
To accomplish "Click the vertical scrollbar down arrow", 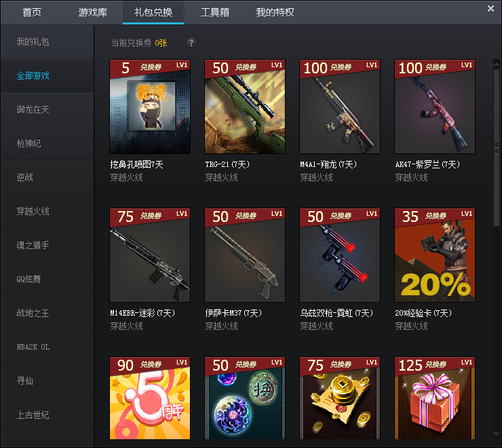I will pyautogui.click(x=497, y=435).
